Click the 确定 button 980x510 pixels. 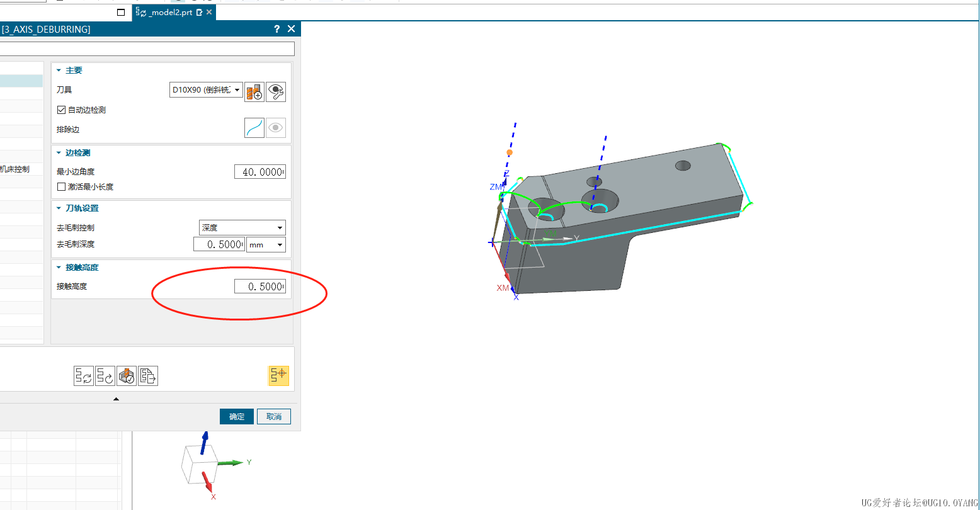click(237, 416)
